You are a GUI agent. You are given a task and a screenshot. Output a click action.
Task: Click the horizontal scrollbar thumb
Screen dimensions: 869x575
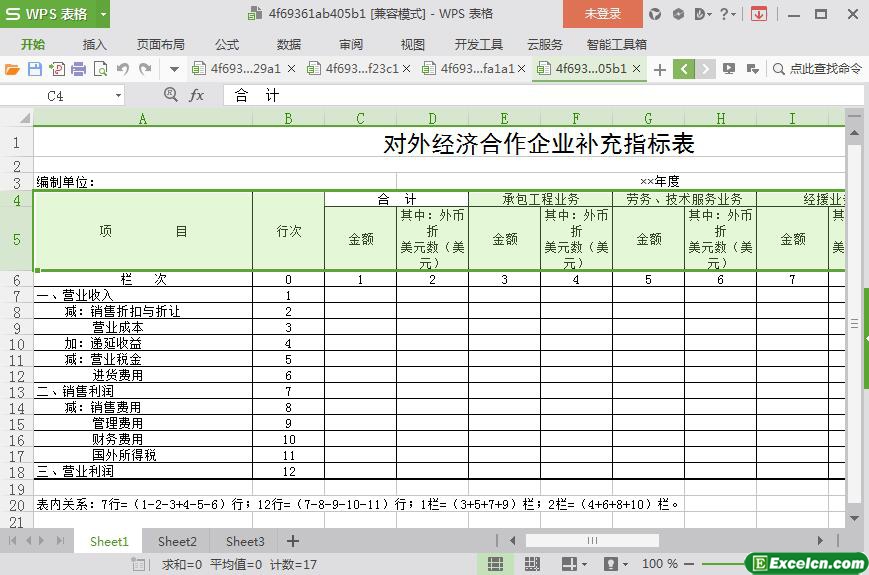coord(592,540)
